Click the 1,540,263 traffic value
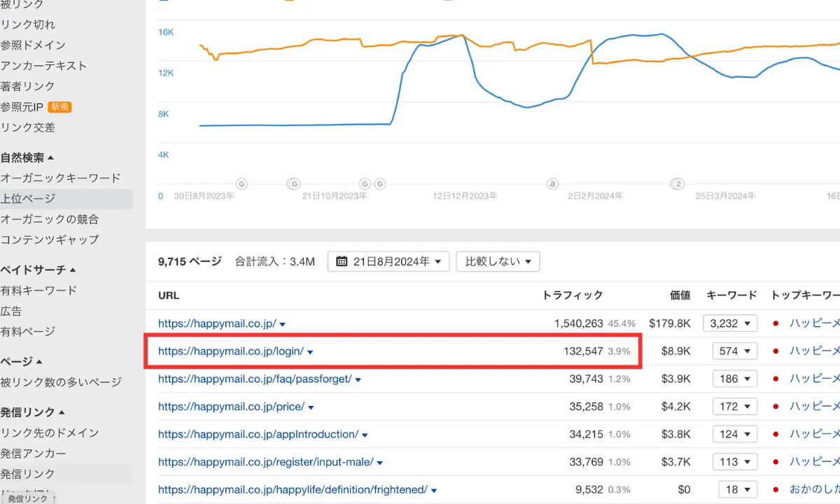 578,323
